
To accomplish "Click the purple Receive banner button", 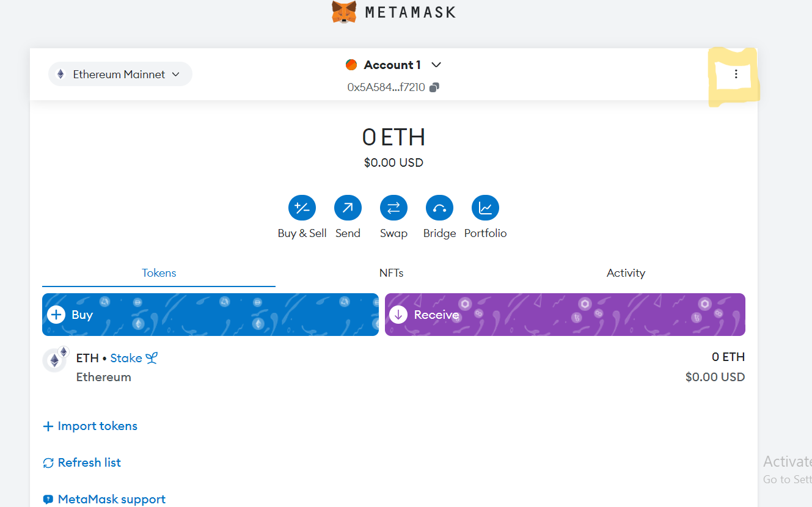I will point(565,315).
